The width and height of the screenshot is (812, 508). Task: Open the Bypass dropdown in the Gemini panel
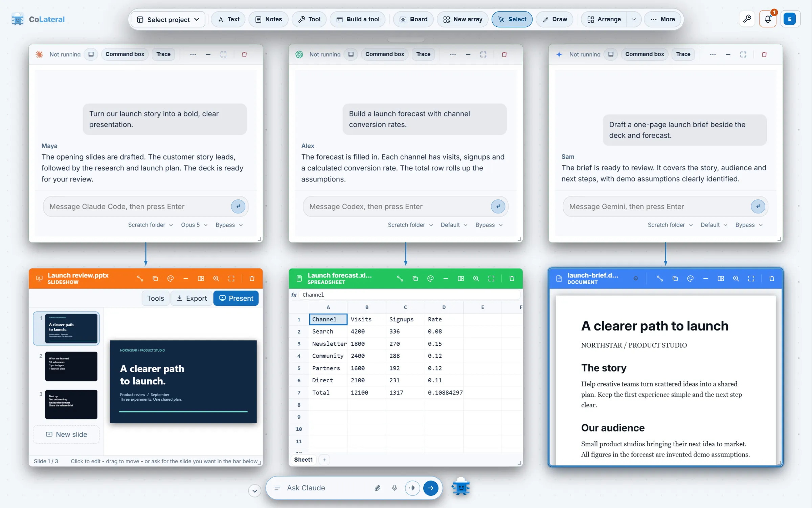click(x=749, y=225)
